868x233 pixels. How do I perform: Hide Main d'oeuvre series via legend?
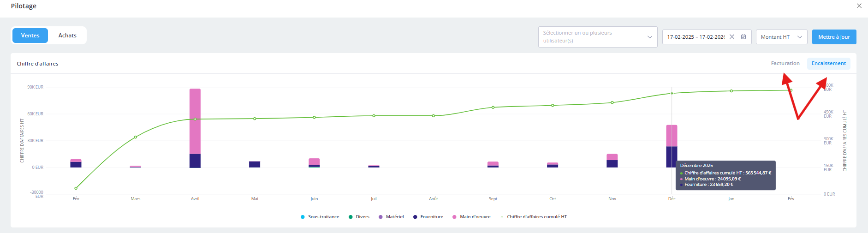point(471,217)
